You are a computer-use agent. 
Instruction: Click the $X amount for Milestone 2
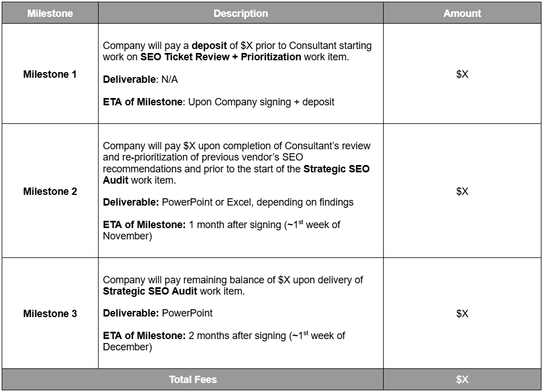coord(462,191)
